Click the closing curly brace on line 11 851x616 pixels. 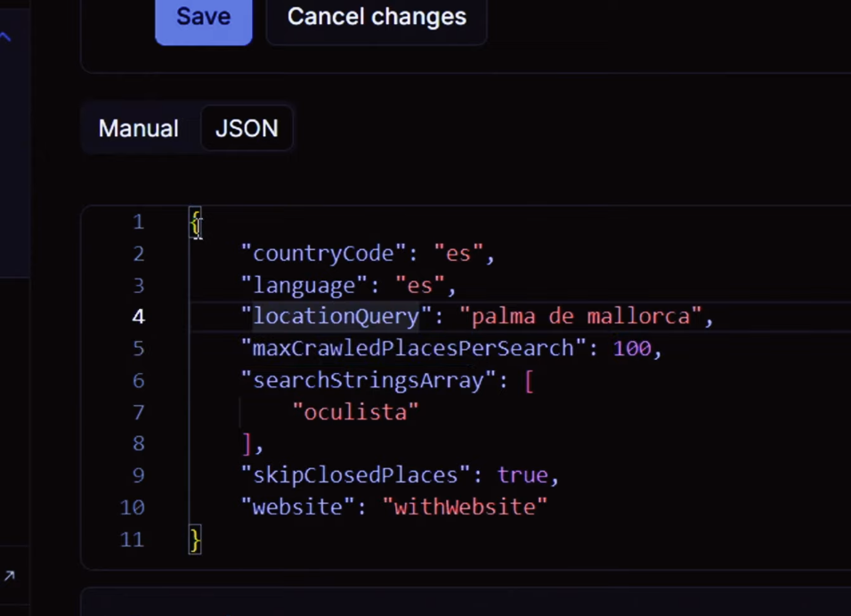pyautogui.click(x=195, y=539)
